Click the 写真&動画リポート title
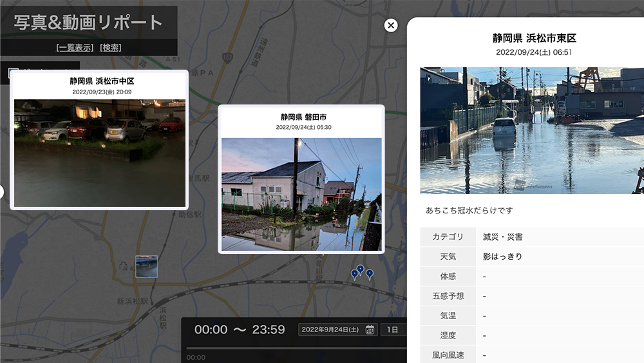Viewport: 644px width, 363px height. (88, 23)
